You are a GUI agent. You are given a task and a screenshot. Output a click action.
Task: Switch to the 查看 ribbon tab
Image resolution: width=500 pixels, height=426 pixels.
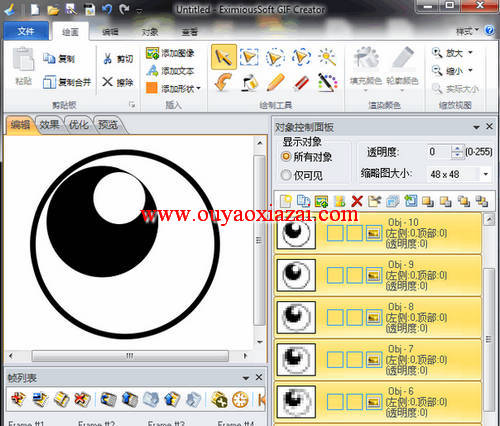pyautogui.click(x=190, y=32)
